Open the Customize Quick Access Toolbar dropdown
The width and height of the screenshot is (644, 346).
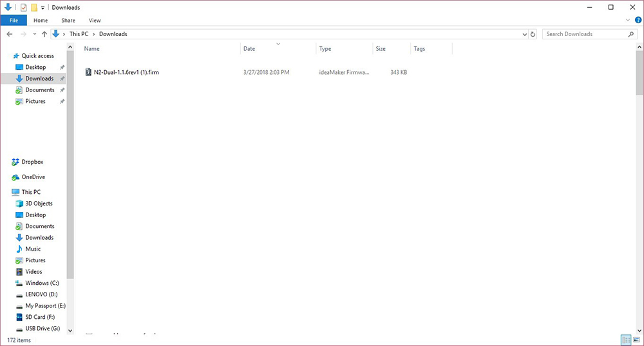pyautogui.click(x=43, y=8)
